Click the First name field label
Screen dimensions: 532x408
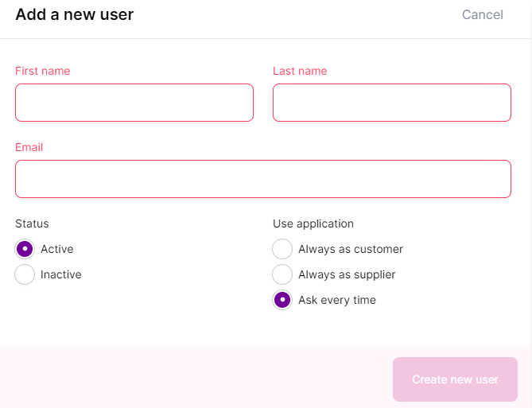tap(42, 71)
